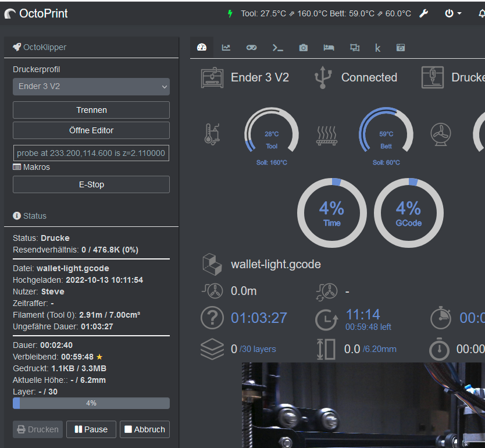Click the hotend thermometer icon
Image resolution: width=485 pixels, height=448 pixels.
coord(212,134)
